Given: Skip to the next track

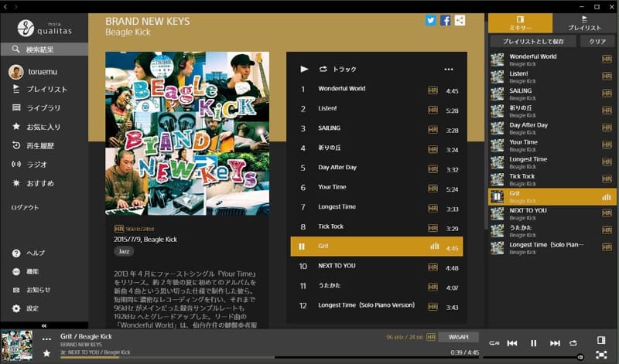Looking at the screenshot, I should [x=555, y=343].
